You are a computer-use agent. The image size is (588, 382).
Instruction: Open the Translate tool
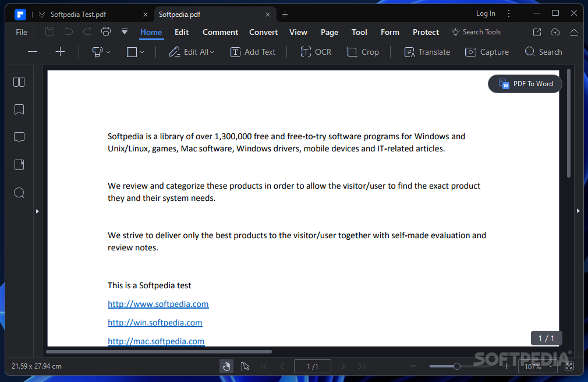pos(427,52)
